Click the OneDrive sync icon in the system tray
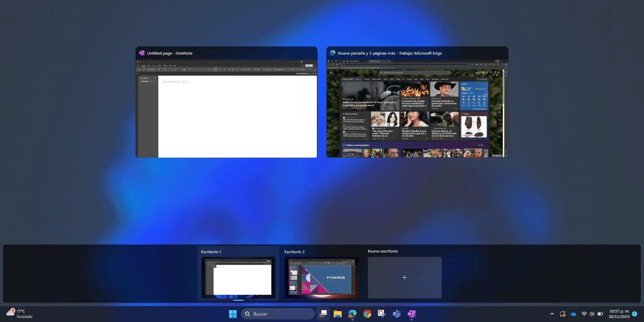This screenshot has height=322, width=644. coord(573,314)
